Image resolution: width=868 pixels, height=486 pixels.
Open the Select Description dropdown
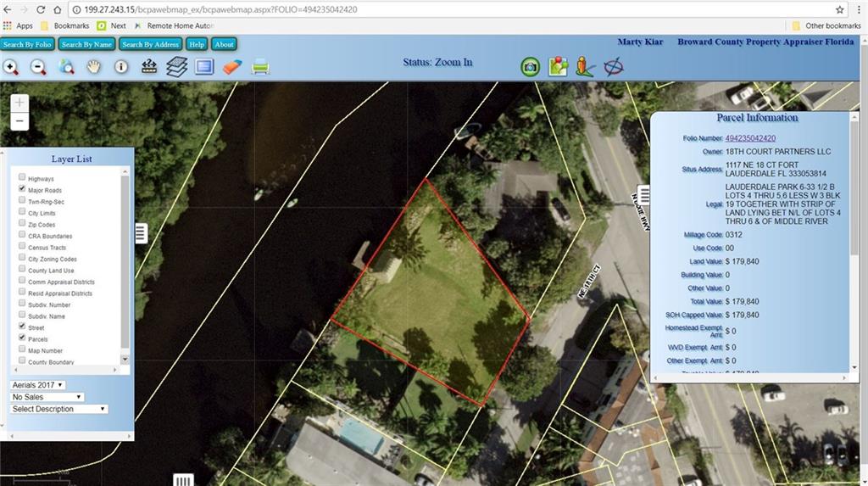59,409
